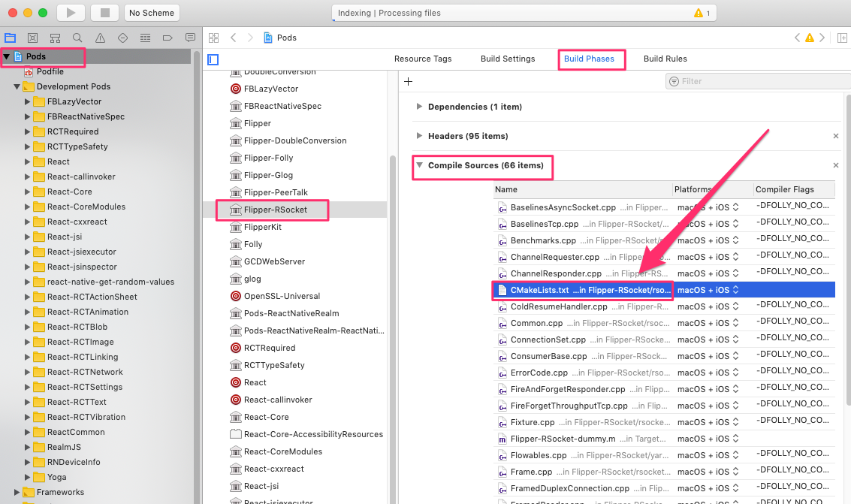Image resolution: width=851 pixels, height=504 pixels.
Task: Select React-Core-AccessibilityResources bundle target
Action: pos(307,434)
